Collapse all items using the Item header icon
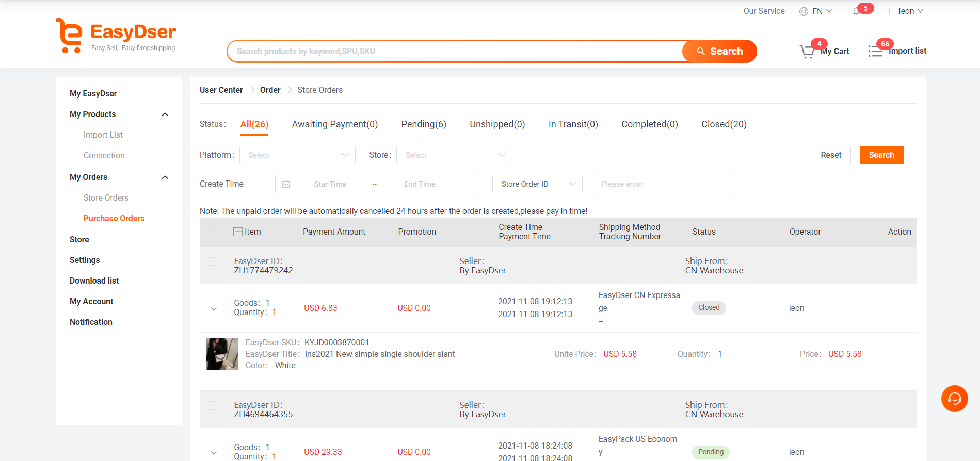 tap(238, 232)
